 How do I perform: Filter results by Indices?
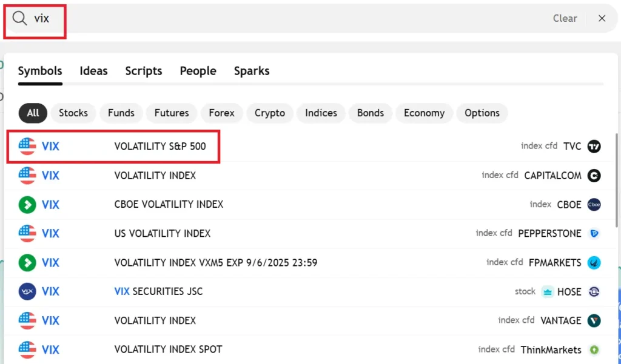click(x=321, y=113)
